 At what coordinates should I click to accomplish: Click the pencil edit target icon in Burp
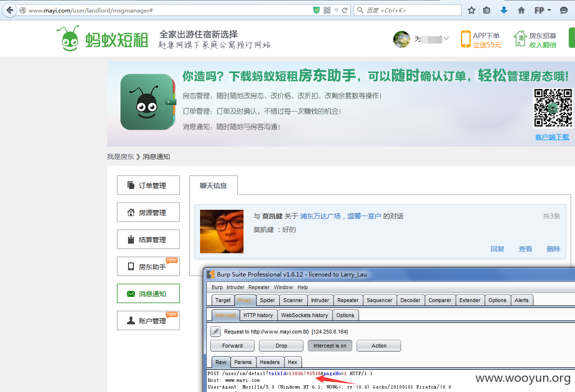(216, 332)
